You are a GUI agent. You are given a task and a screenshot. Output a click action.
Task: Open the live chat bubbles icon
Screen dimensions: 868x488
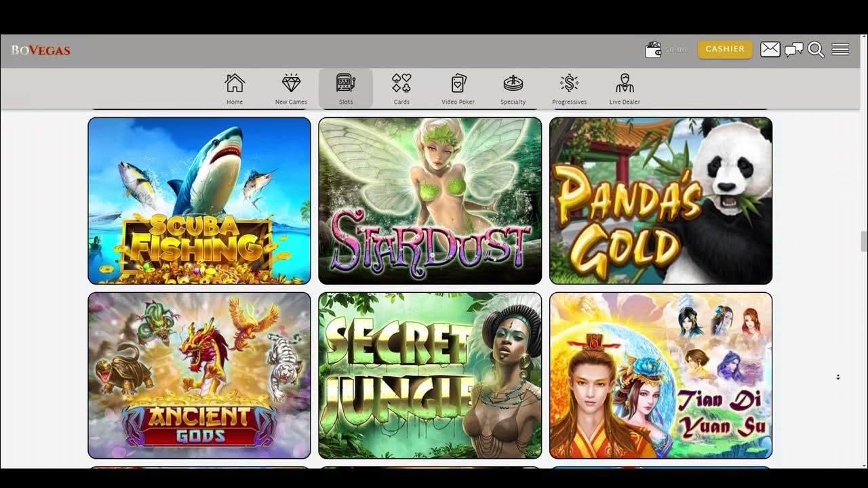tap(793, 49)
